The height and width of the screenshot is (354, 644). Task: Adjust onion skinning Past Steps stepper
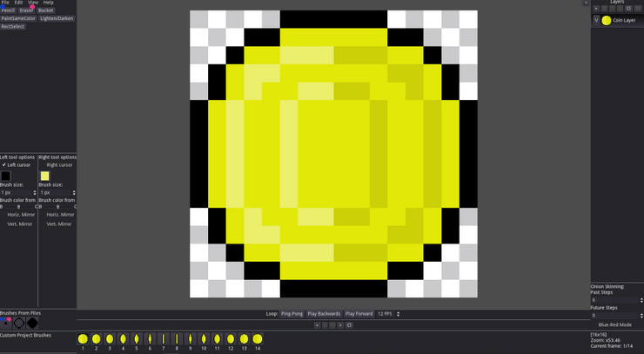[x=641, y=300]
